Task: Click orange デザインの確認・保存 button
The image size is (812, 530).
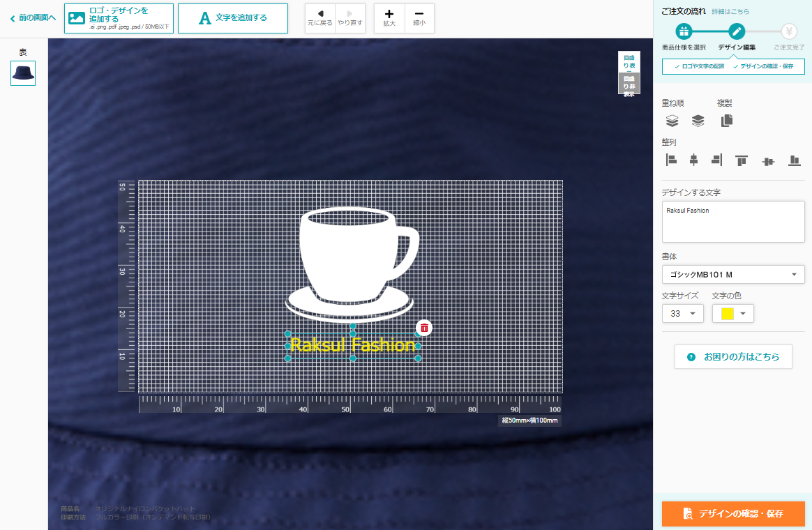Action: point(733,513)
